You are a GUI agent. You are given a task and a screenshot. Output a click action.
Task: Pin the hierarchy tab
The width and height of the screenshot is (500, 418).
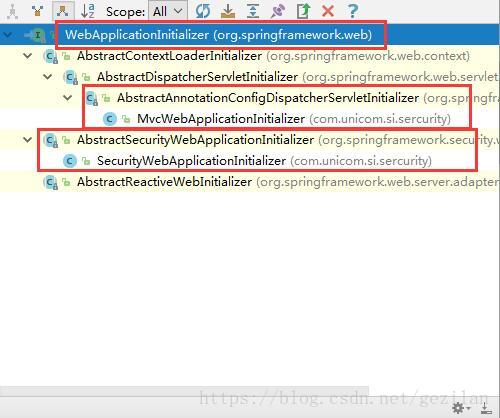[278, 11]
